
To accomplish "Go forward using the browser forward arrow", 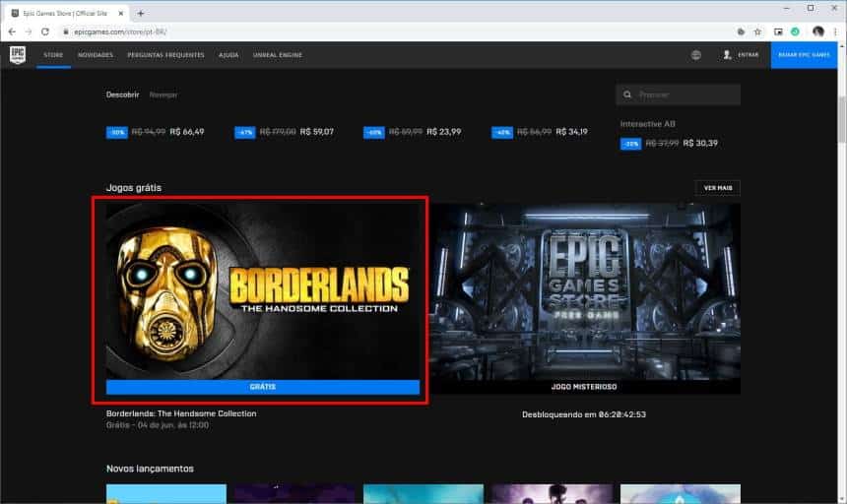I will click(29, 31).
